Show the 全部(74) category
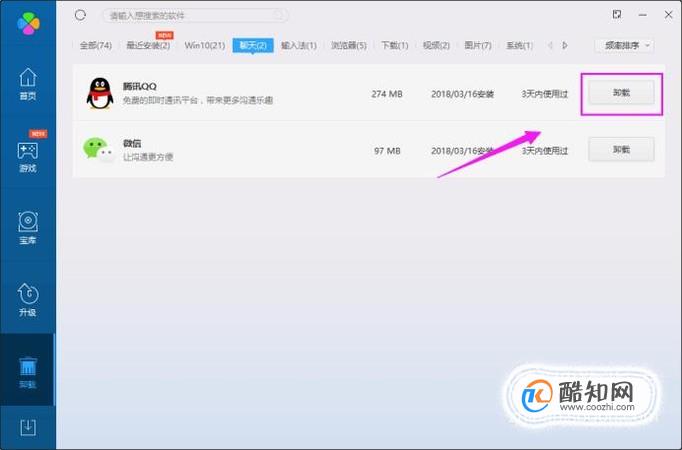Screen dimensions: 682x450 [96, 46]
